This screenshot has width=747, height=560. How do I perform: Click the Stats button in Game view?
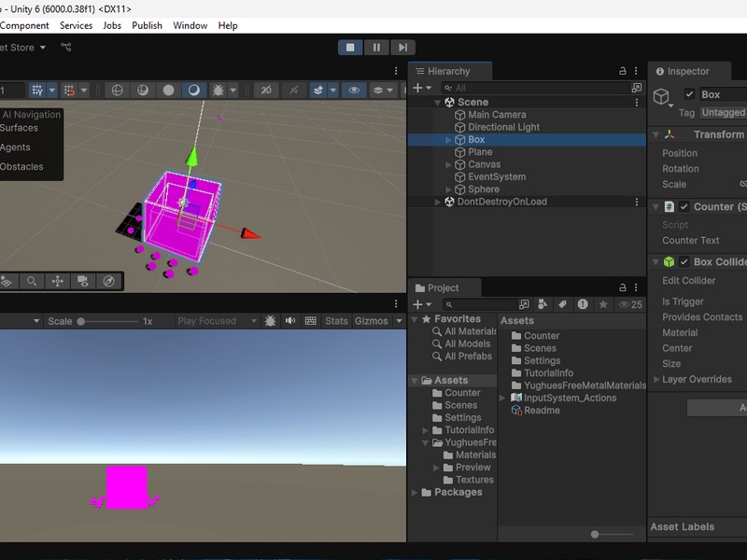pyautogui.click(x=336, y=321)
